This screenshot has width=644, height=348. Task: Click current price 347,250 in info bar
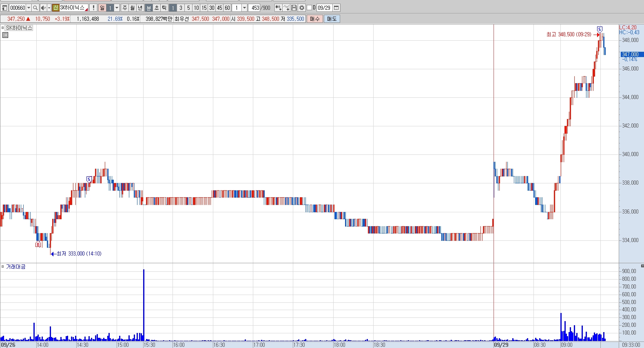pos(16,19)
